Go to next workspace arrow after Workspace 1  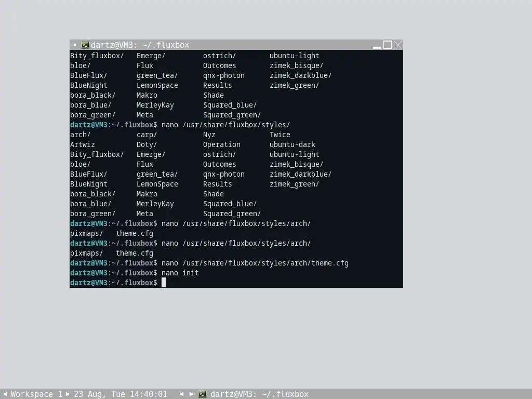[68, 394]
